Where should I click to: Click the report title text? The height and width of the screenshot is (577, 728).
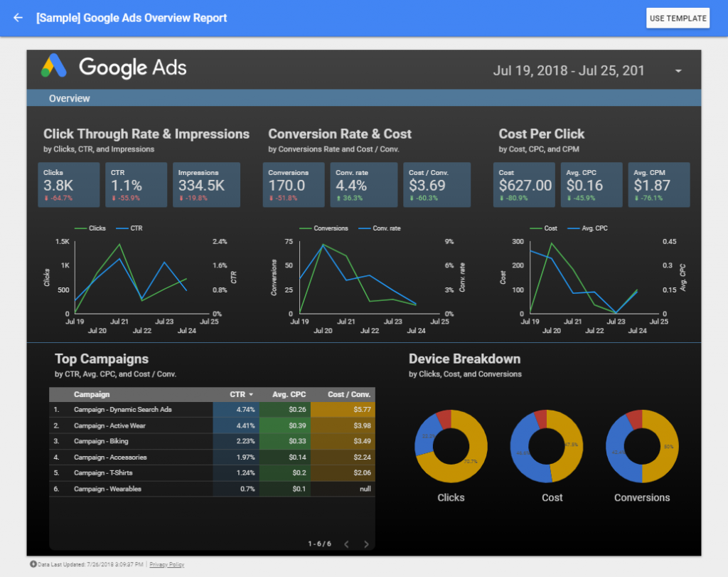click(x=132, y=18)
